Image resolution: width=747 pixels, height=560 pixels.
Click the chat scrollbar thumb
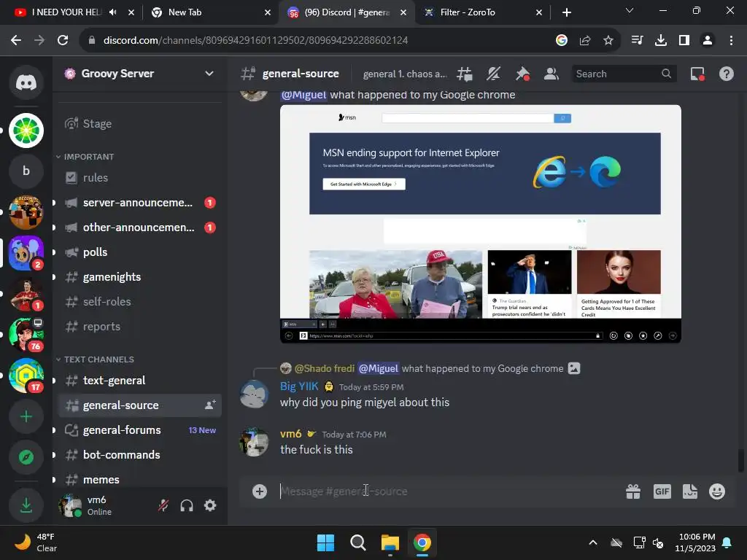point(741,460)
